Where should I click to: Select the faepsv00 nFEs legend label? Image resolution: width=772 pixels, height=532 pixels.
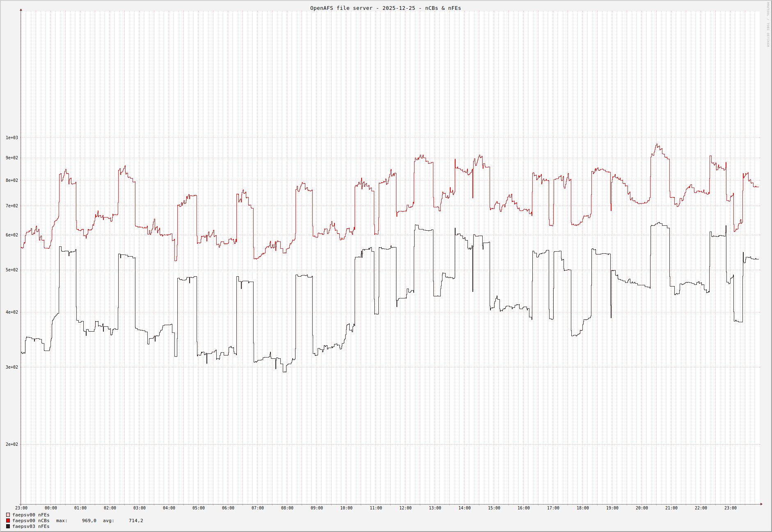pos(31,515)
